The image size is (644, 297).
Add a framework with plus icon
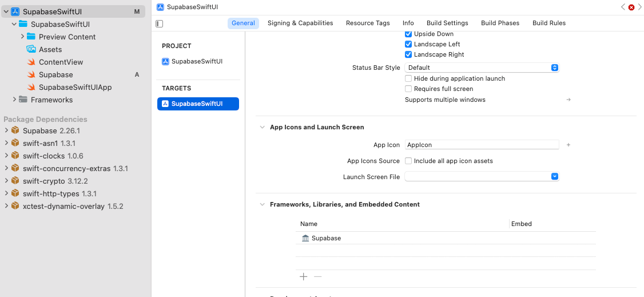click(x=304, y=277)
